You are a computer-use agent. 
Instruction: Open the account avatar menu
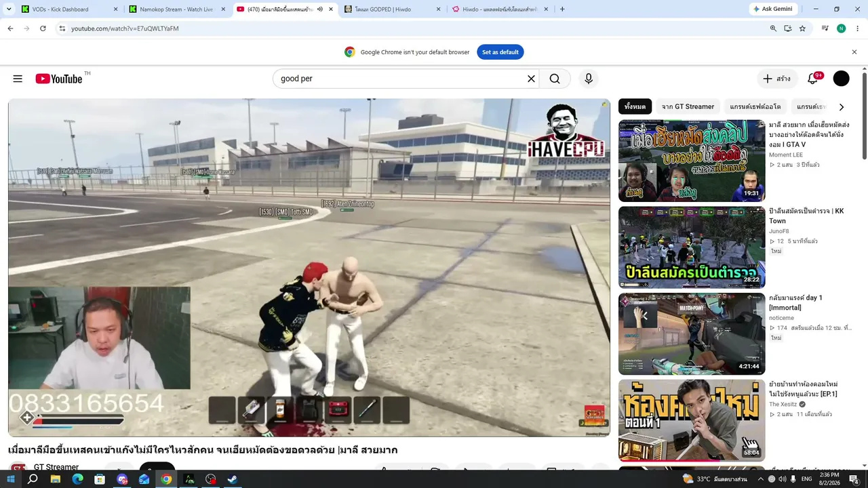point(841,79)
